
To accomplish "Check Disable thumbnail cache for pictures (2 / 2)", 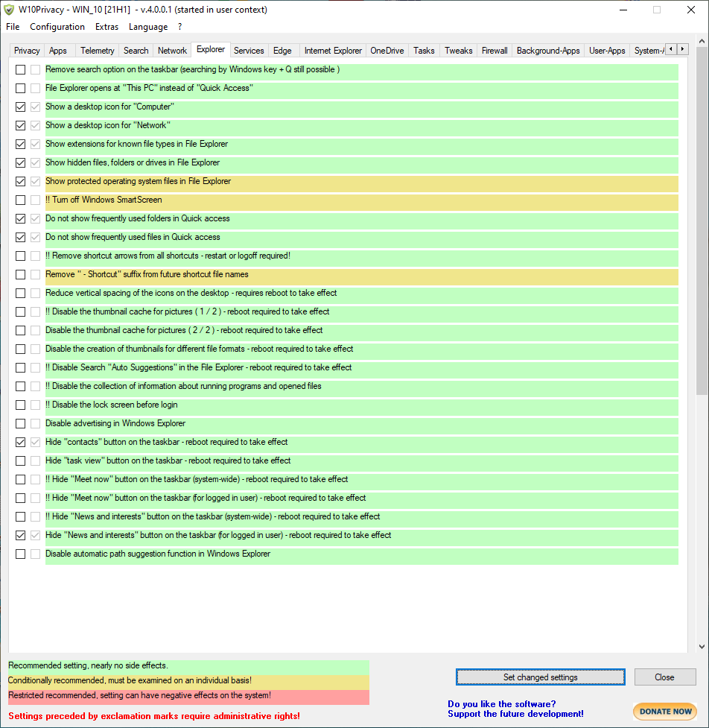I will [x=20, y=330].
